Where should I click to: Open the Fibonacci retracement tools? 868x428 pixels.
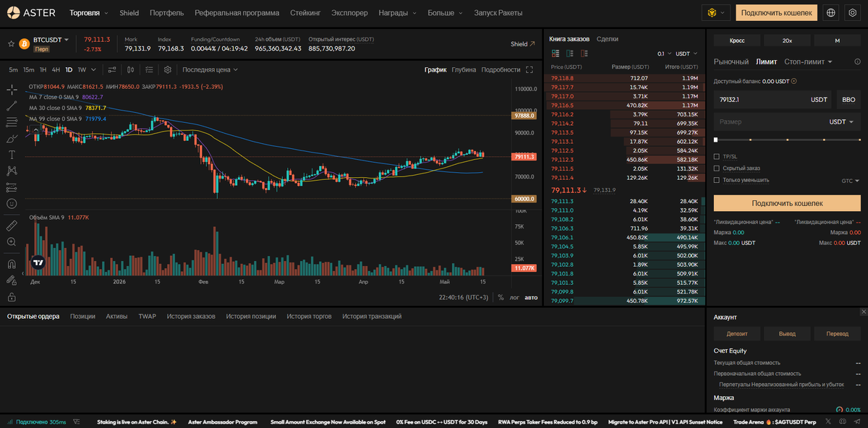click(12, 122)
